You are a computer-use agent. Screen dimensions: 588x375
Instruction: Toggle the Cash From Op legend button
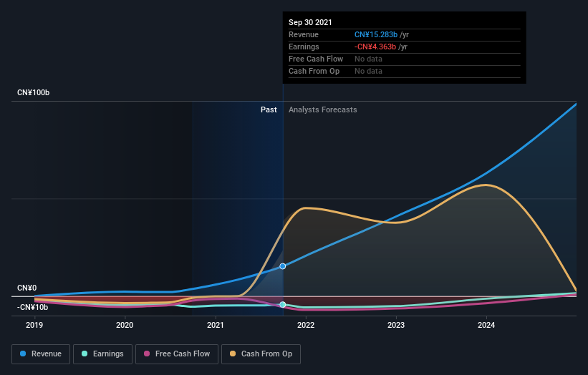261,354
